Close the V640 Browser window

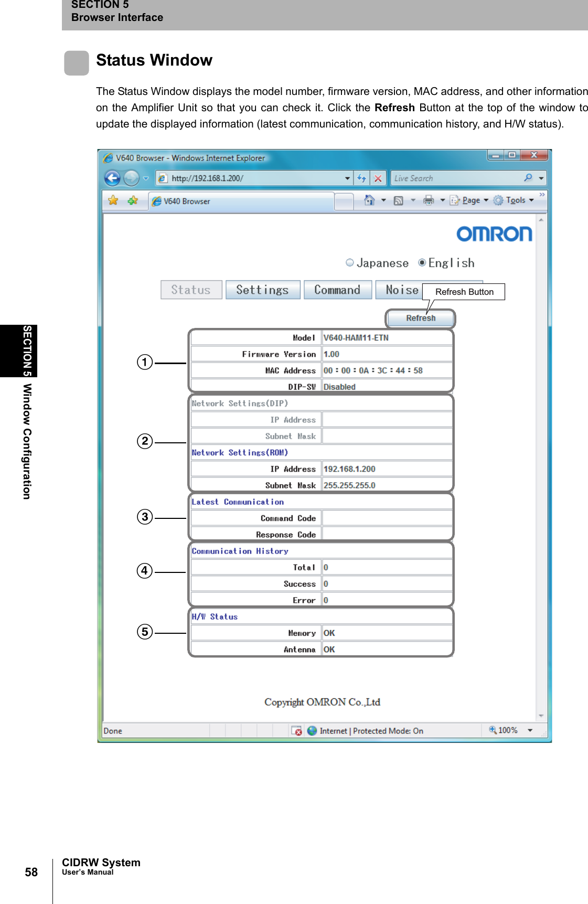[534, 155]
